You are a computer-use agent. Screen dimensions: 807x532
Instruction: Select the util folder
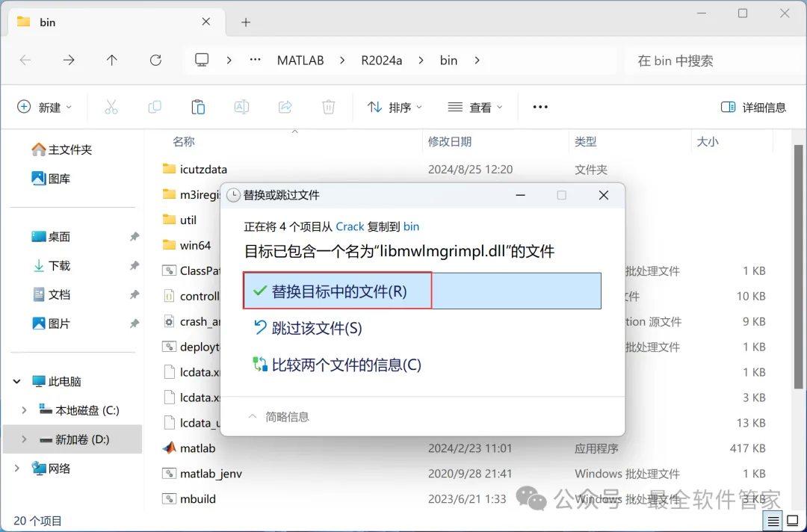tap(179, 220)
